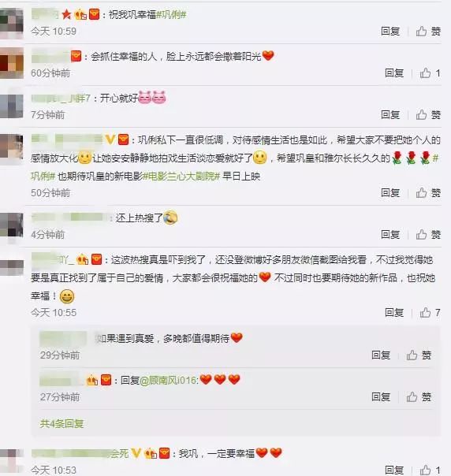Viewport: 451px width, 476px height.
Task: Like the 还上热搜了 comment
Action: [x=428, y=234]
